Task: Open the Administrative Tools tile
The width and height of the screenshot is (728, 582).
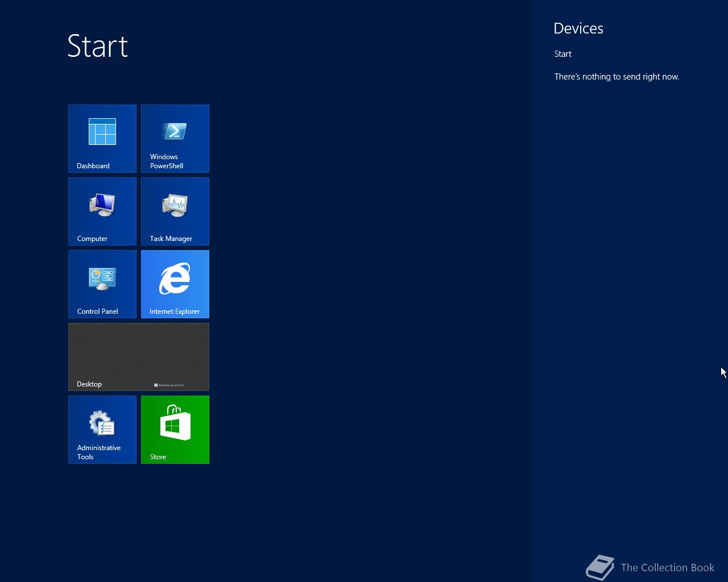Action: click(102, 430)
